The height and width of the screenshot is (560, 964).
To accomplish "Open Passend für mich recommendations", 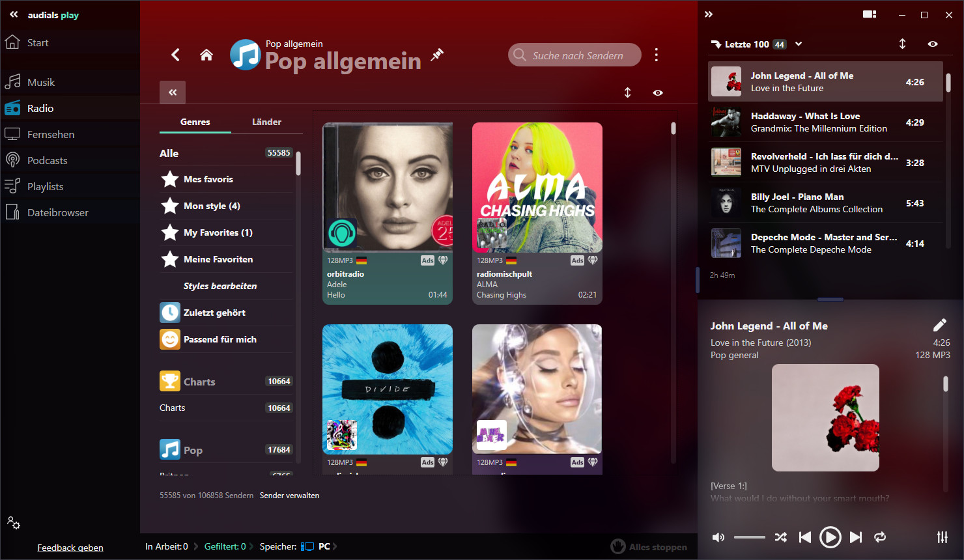I will (226, 339).
